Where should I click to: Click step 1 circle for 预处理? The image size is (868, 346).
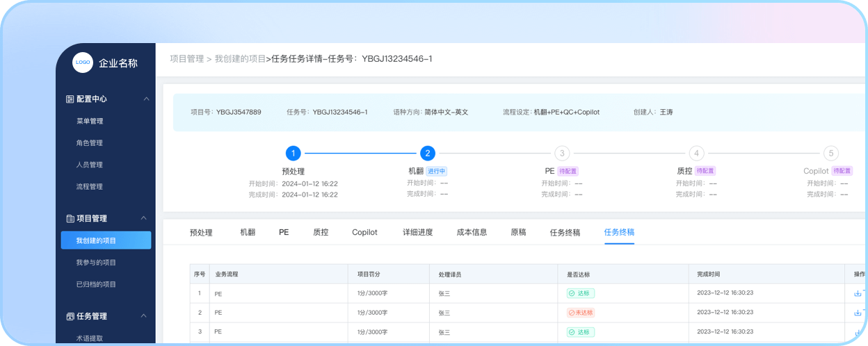tap(294, 154)
